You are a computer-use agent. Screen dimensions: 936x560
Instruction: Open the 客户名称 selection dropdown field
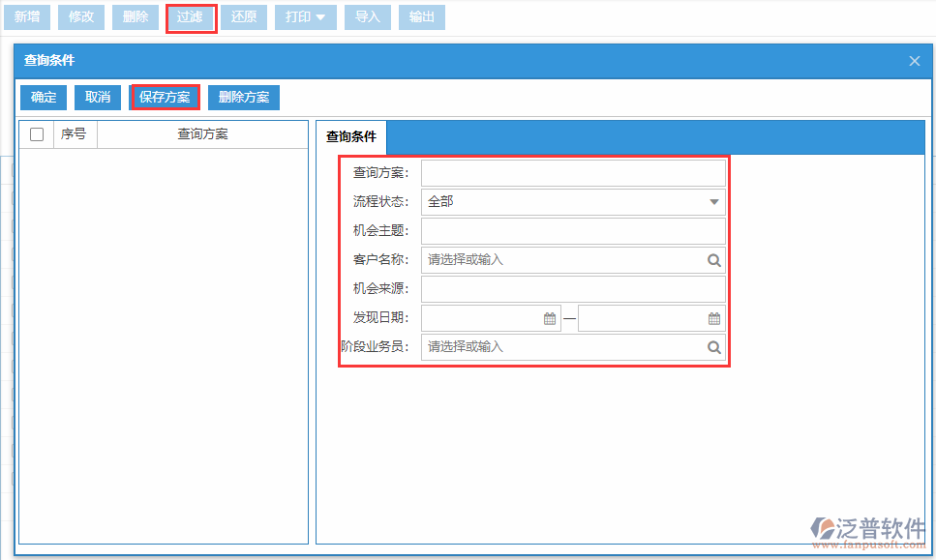(571, 259)
